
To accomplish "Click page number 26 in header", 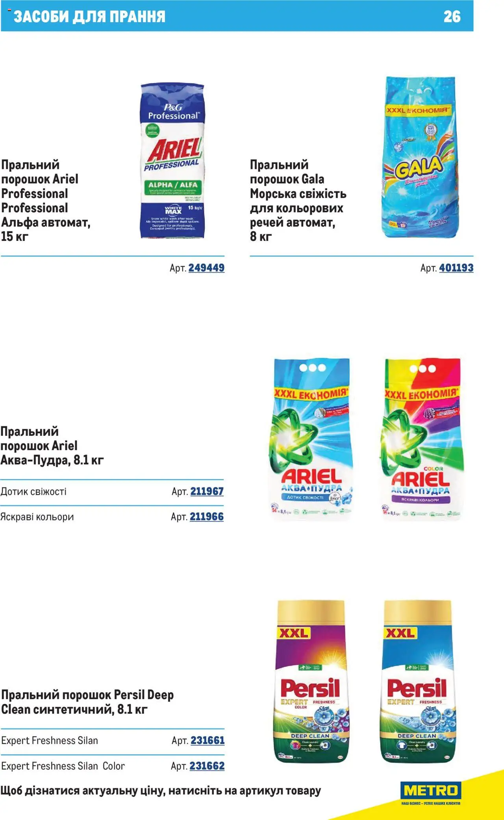I will click(452, 17).
